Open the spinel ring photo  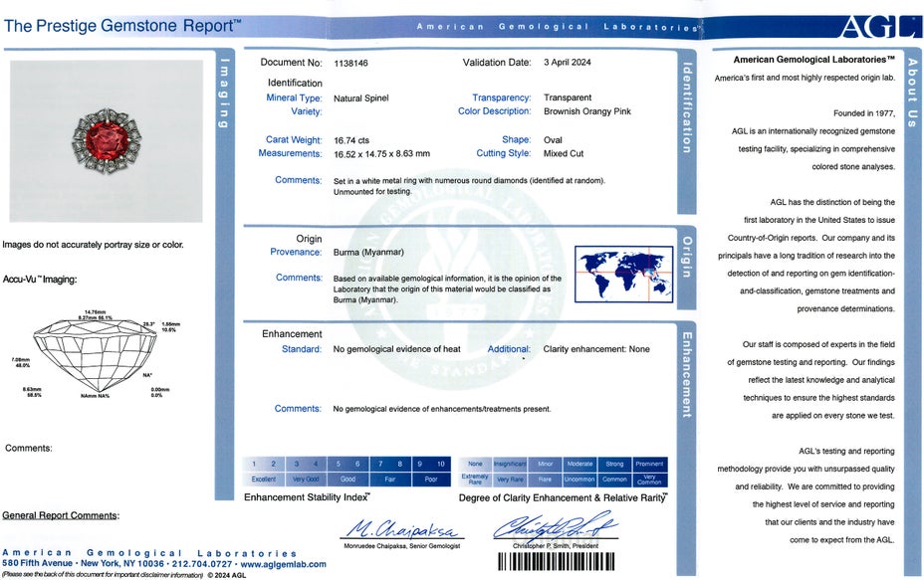pos(106,140)
